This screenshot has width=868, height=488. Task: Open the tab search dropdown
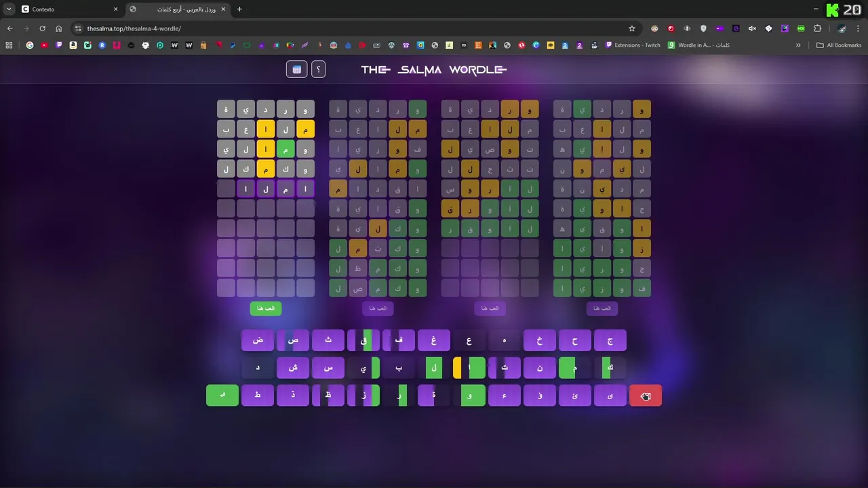(x=9, y=9)
